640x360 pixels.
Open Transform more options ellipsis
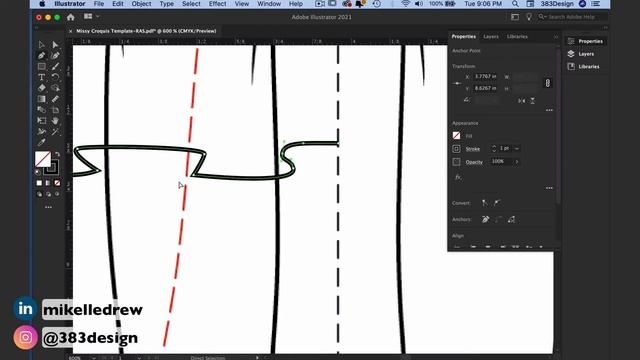[549, 110]
